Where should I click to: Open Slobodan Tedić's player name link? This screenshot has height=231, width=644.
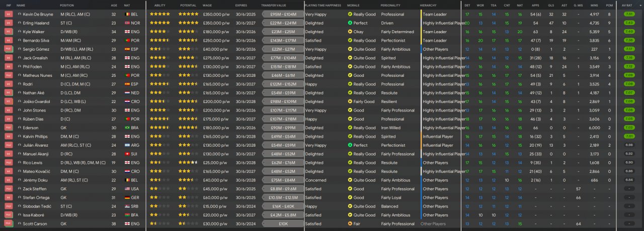coord(38,206)
